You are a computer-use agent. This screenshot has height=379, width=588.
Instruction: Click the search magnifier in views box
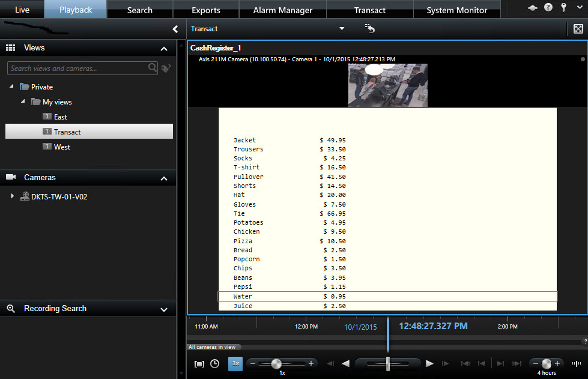[153, 68]
